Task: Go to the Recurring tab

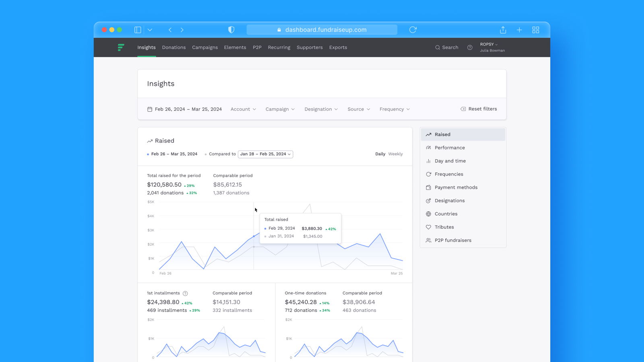Action: click(279, 47)
